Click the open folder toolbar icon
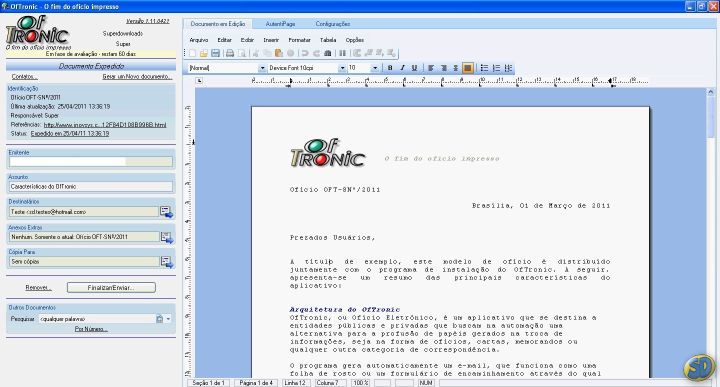The image size is (720, 387). click(x=204, y=53)
